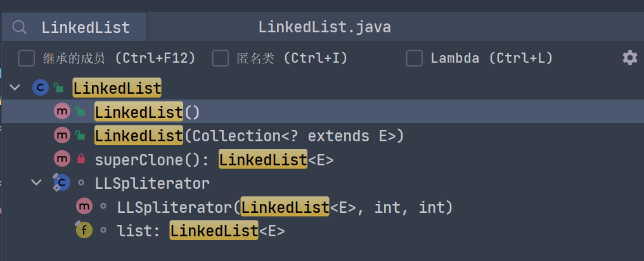Collapse the LinkedList class node

coord(15,88)
